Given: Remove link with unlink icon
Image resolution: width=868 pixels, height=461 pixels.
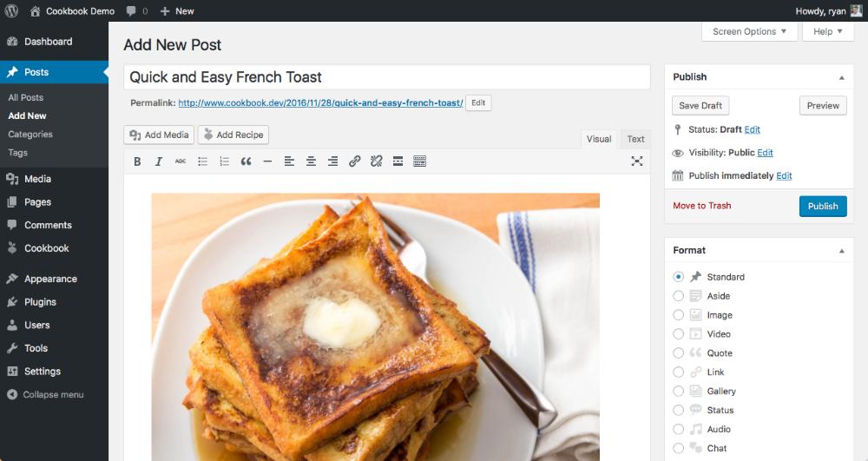Looking at the screenshot, I should click(x=377, y=161).
